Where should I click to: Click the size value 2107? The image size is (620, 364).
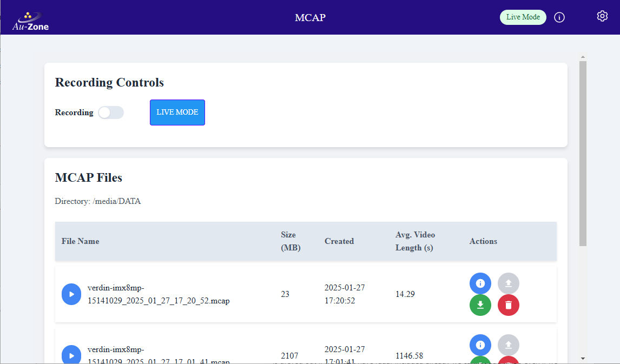pyautogui.click(x=289, y=356)
